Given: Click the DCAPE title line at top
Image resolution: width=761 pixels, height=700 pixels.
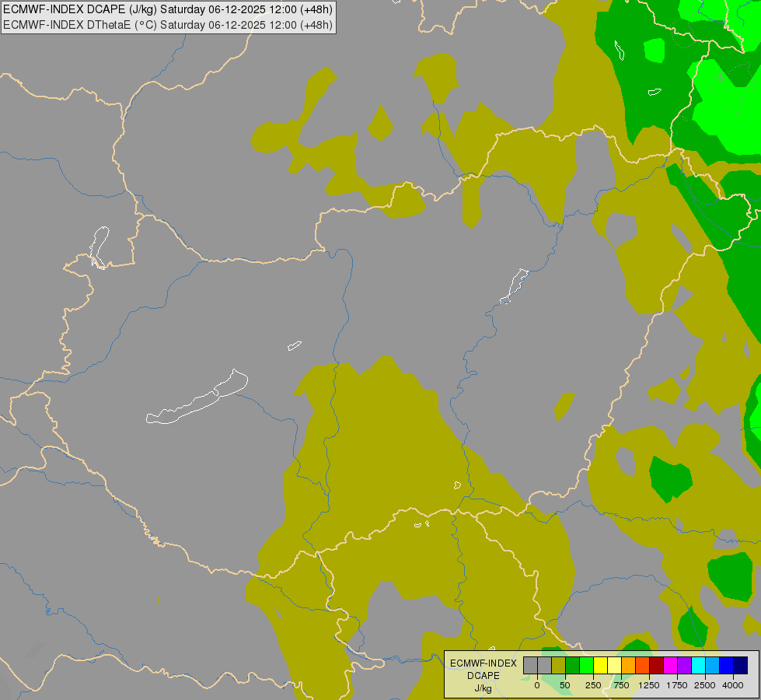Looking at the screenshot, I should tap(167, 9).
